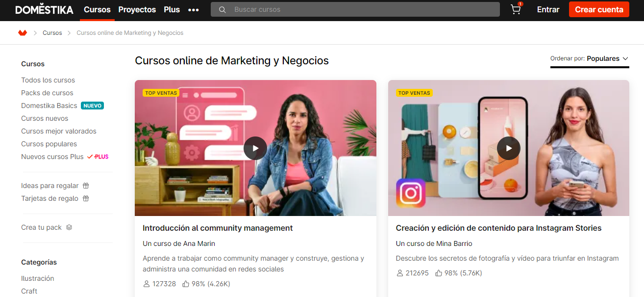Click the students icon showing 127328
The image size is (644, 297).
146,284
